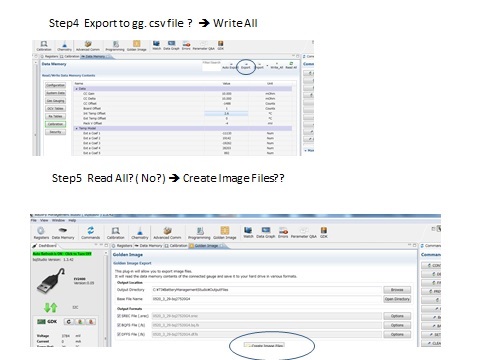Click the Base File Name input field

click(267, 299)
